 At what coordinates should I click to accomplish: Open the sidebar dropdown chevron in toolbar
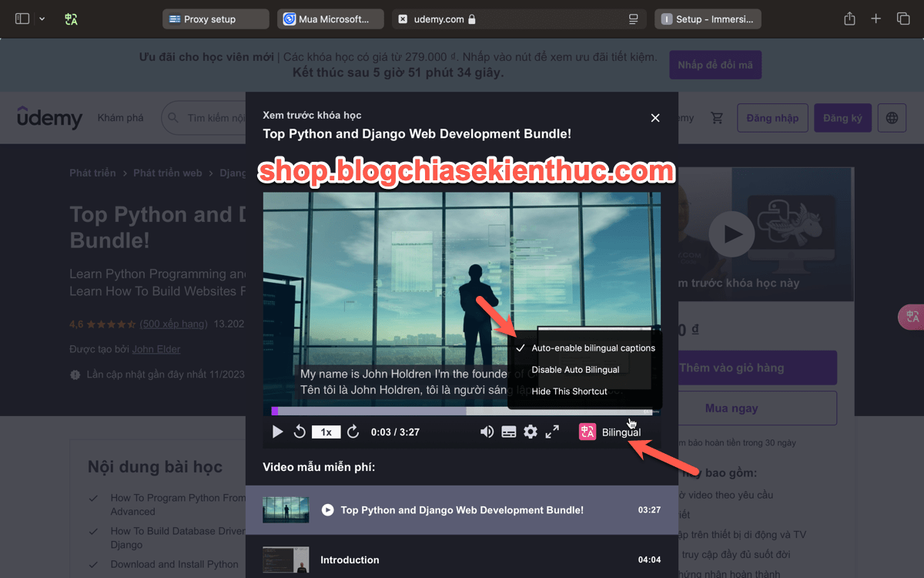click(42, 18)
